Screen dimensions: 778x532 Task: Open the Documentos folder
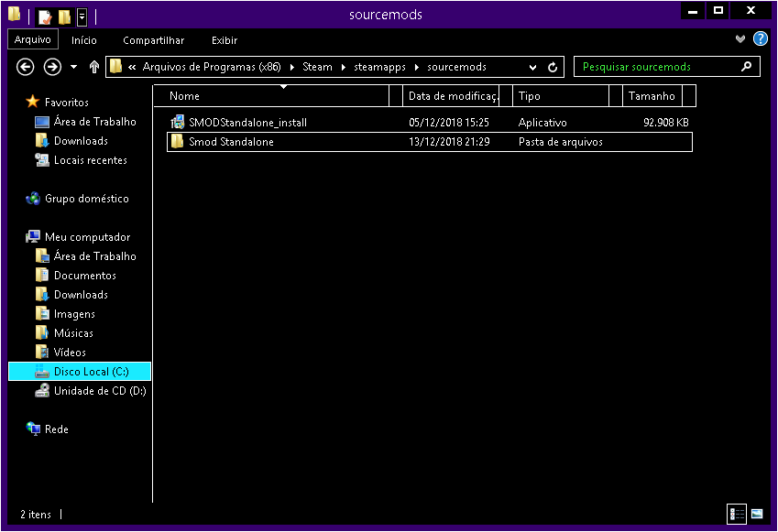85,276
